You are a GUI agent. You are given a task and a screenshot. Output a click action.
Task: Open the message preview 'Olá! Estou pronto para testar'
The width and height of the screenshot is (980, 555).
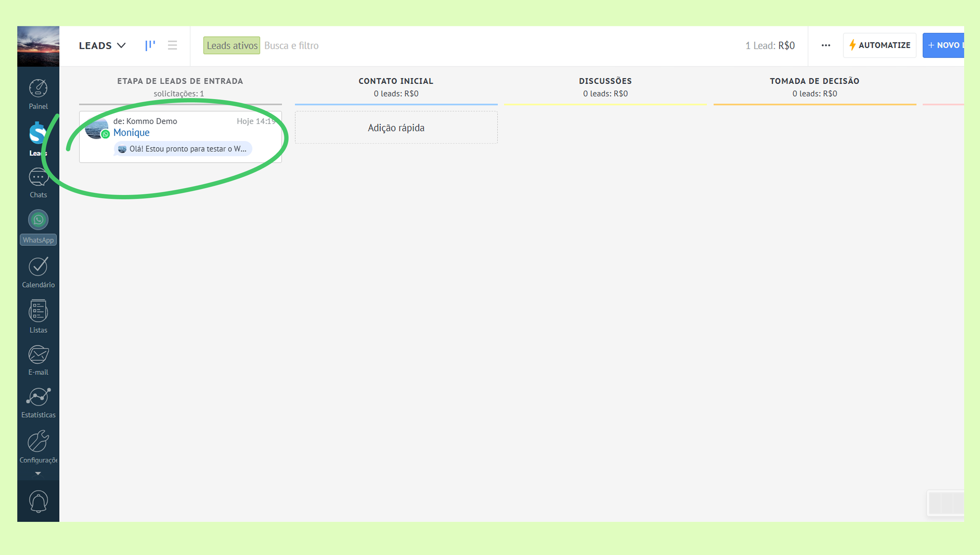(183, 148)
